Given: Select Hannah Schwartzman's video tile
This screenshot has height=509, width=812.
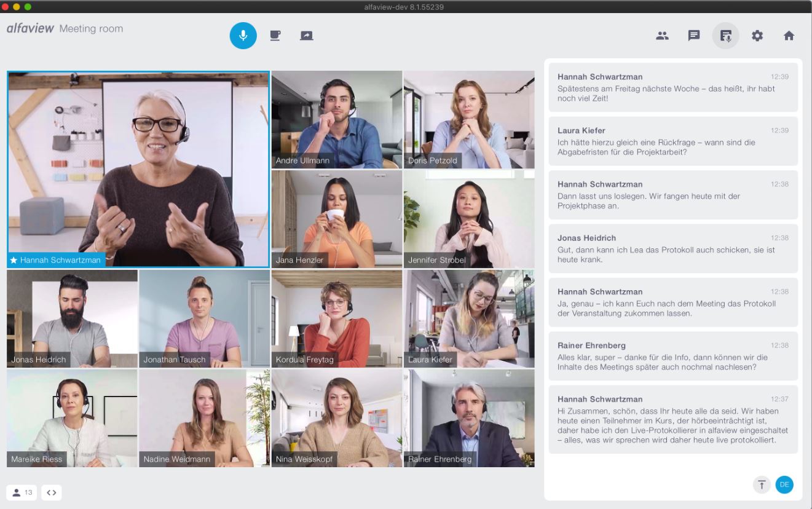Looking at the screenshot, I should click(138, 169).
